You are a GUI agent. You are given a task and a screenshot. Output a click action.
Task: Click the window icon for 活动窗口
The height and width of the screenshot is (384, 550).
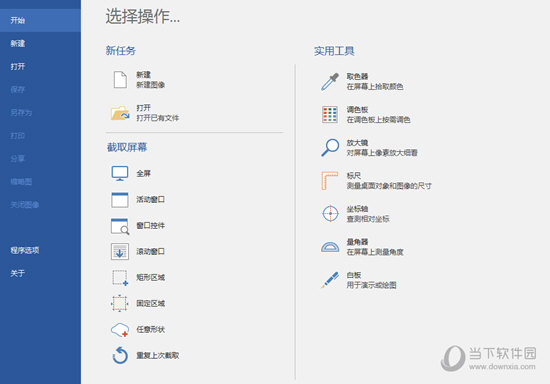tap(120, 200)
